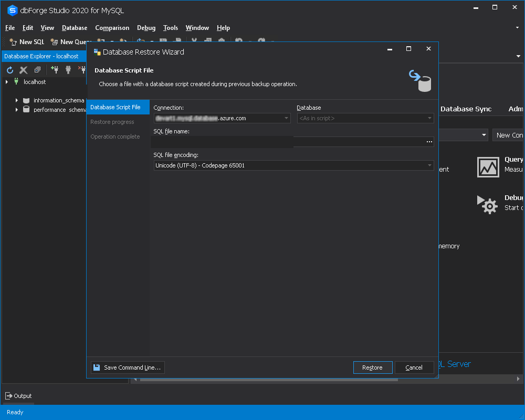This screenshot has width=525, height=420.
Task: Click the performance_schema database icon
Action: [x=26, y=110]
